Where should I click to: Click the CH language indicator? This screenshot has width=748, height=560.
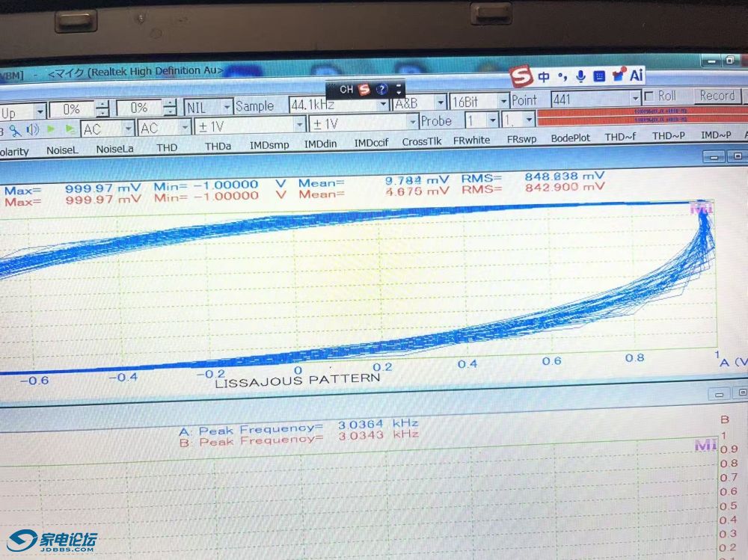346,89
